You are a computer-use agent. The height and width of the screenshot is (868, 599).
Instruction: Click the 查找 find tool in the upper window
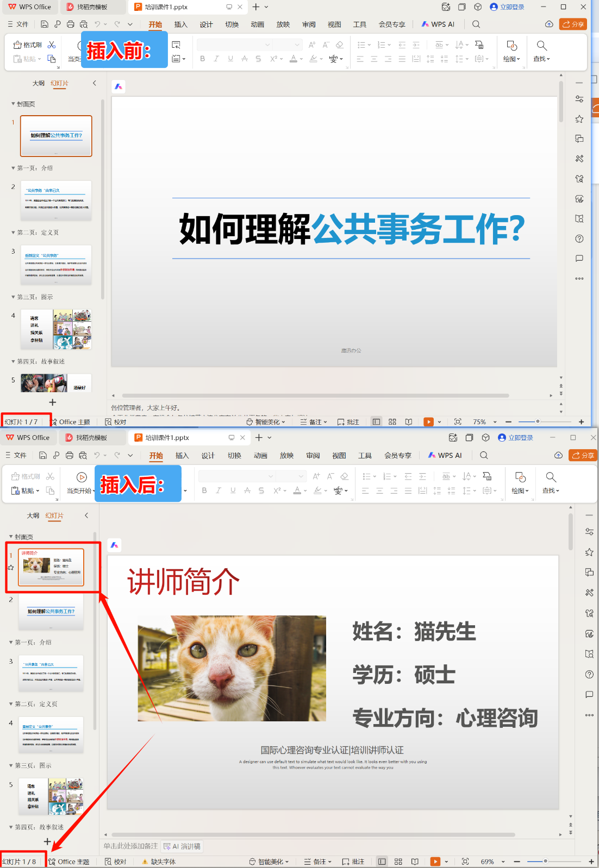pyautogui.click(x=541, y=51)
